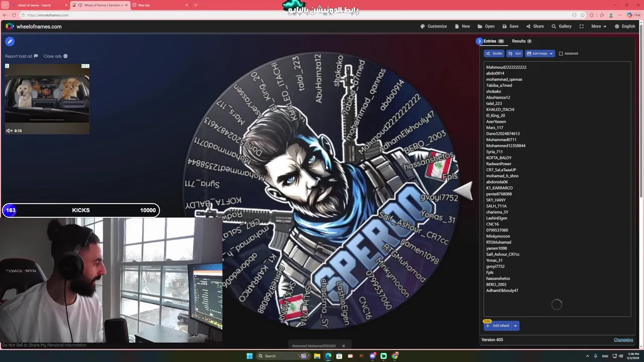Viewport: 644px width, 362px height.
Task: Shuffle the entries
Action: coord(494,53)
